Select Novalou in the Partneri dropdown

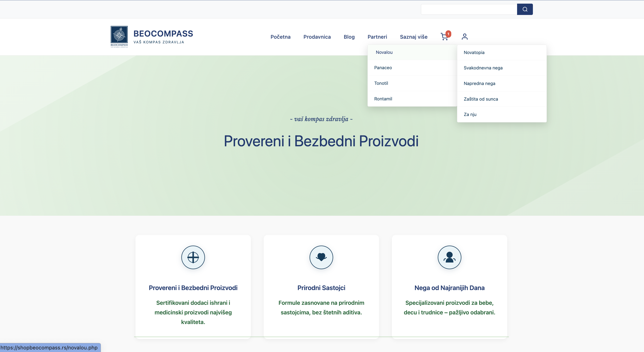click(x=412, y=52)
